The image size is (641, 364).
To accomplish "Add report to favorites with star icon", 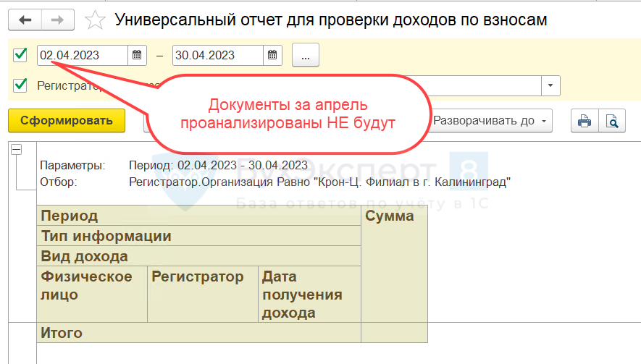I will coord(95,20).
